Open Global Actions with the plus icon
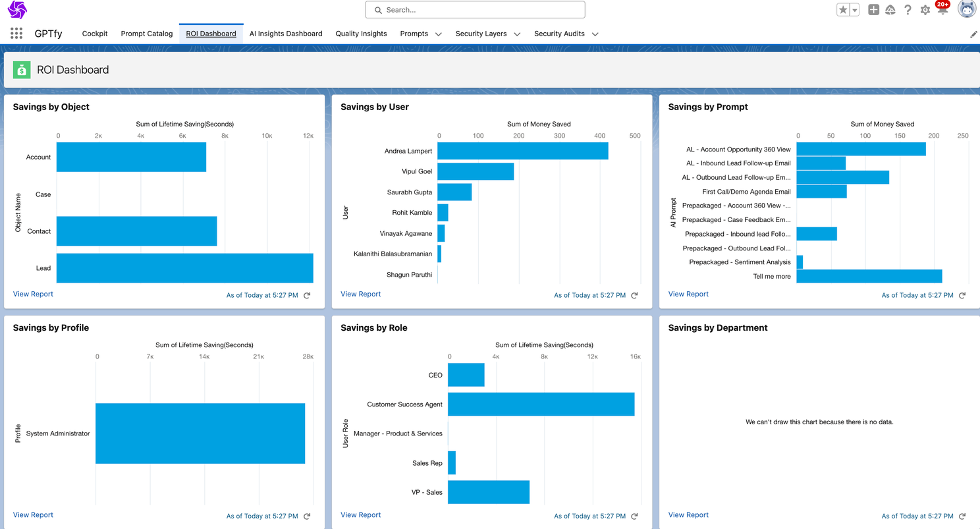The height and width of the screenshot is (529, 980). 873,10
